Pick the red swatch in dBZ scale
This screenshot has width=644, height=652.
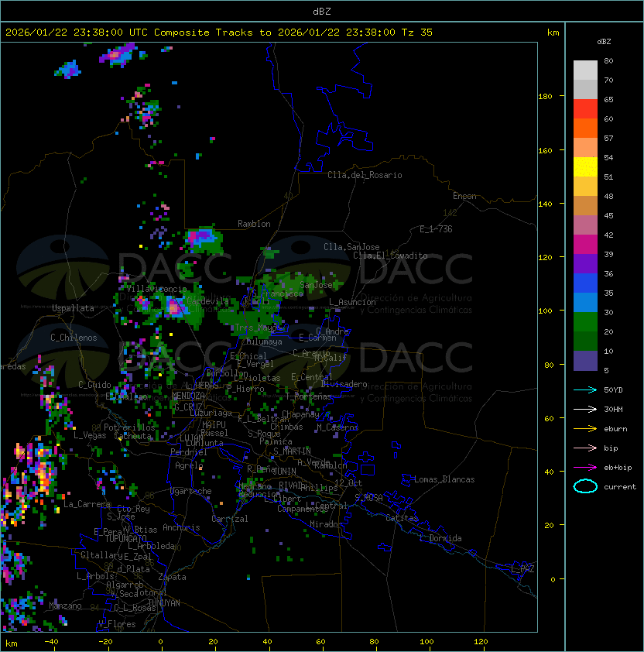pos(585,109)
